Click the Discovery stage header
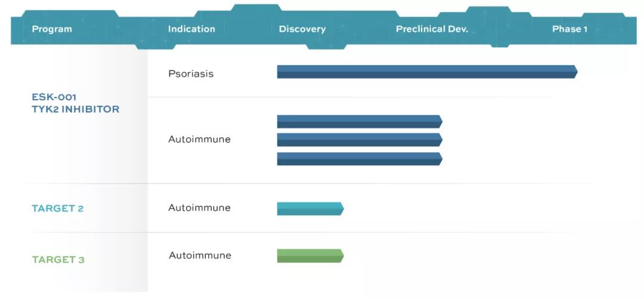The image size is (644, 299). pos(302,29)
